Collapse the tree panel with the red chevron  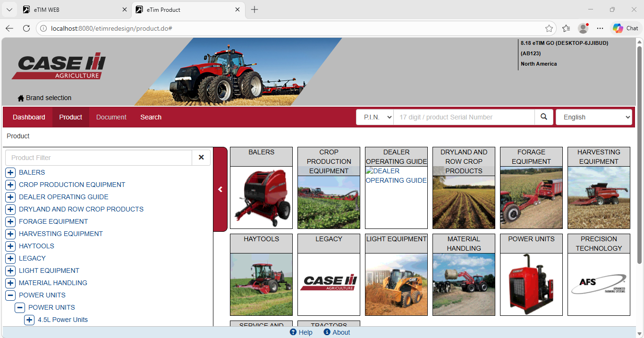(x=220, y=189)
